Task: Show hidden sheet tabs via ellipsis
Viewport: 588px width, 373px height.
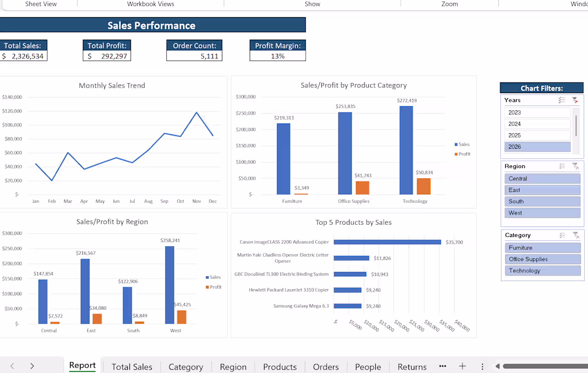Action: click(x=443, y=366)
